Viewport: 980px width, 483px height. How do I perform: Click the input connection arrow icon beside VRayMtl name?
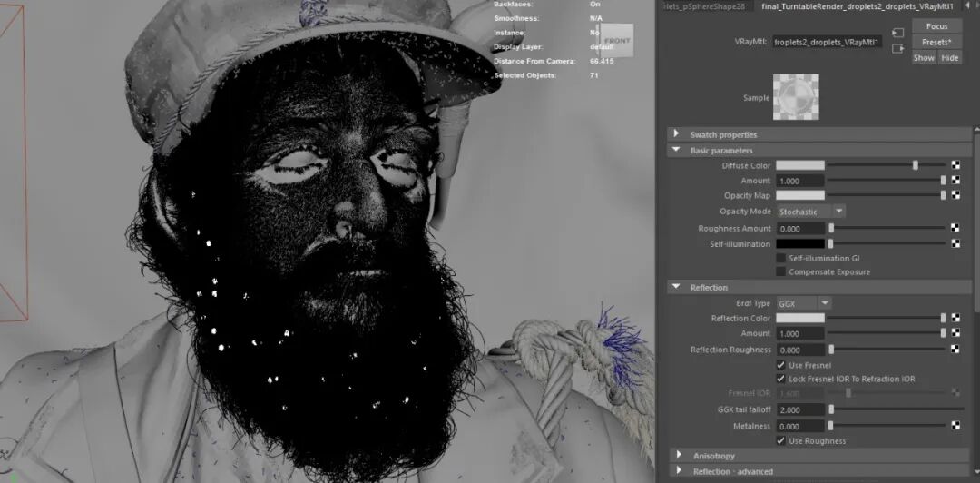click(x=898, y=33)
